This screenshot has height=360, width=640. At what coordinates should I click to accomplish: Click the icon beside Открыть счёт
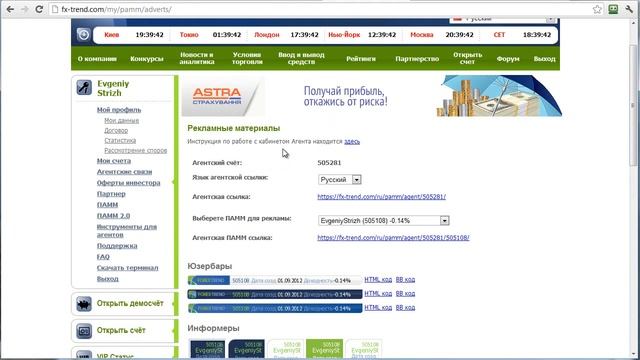[84, 331]
